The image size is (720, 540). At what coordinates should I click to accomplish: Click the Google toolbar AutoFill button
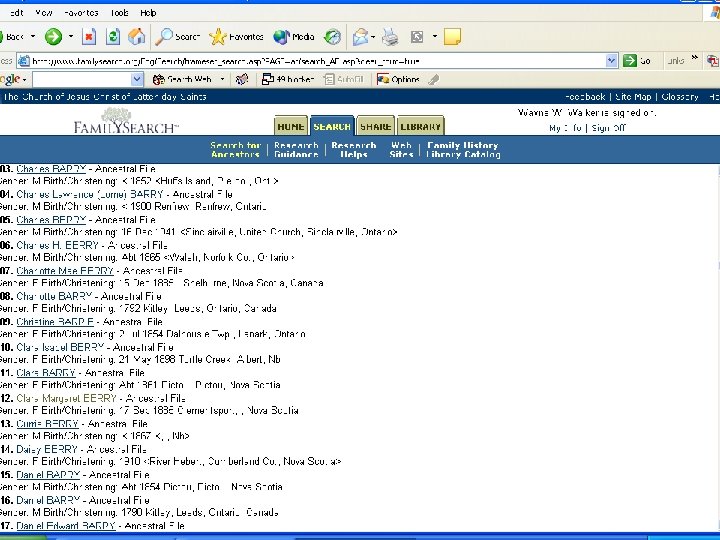point(343,79)
